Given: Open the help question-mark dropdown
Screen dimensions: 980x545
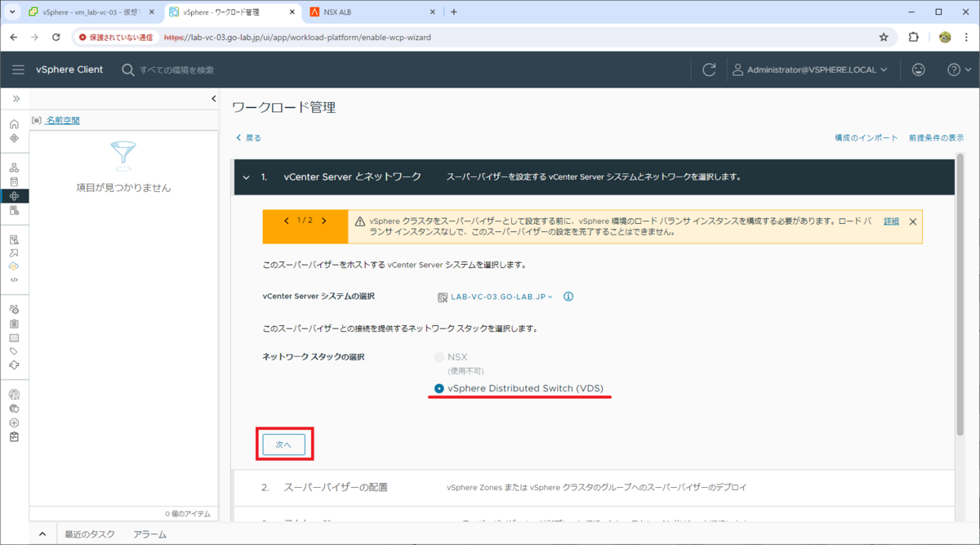Looking at the screenshot, I should click(959, 70).
